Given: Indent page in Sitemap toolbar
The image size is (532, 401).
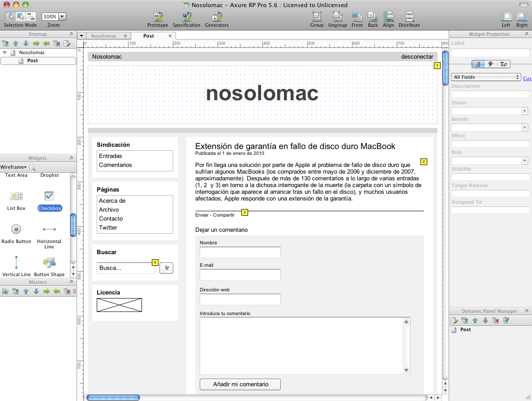Looking at the screenshot, I should (x=36, y=43).
